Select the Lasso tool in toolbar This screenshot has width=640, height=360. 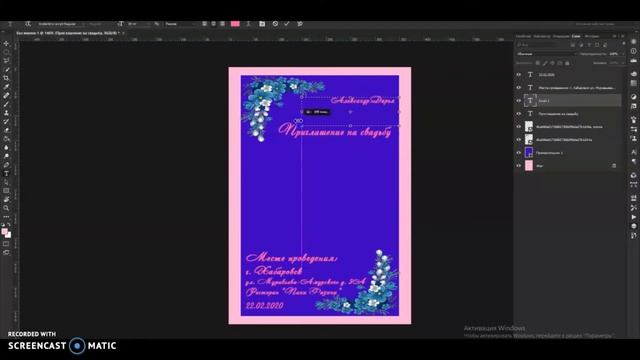coord(6,60)
